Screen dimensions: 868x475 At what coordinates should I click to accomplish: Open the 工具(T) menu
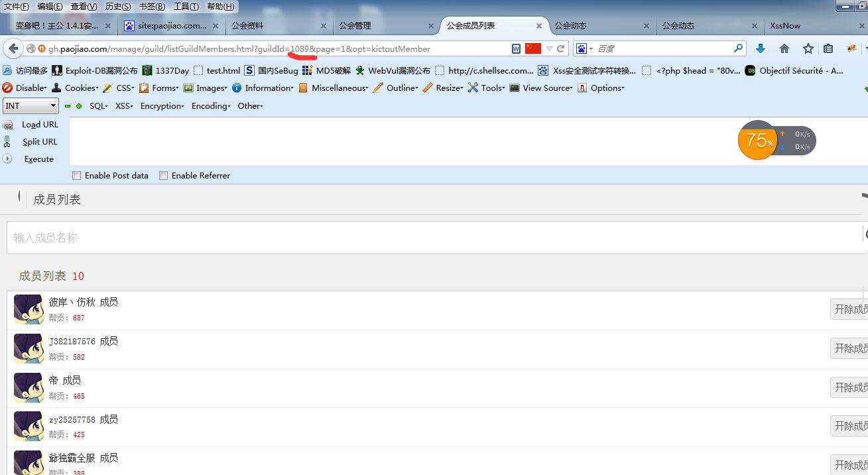[186, 7]
